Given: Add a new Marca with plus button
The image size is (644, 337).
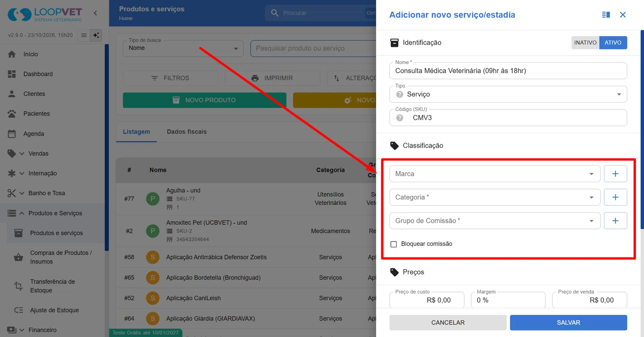Looking at the screenshot, I should coord(615,174).
